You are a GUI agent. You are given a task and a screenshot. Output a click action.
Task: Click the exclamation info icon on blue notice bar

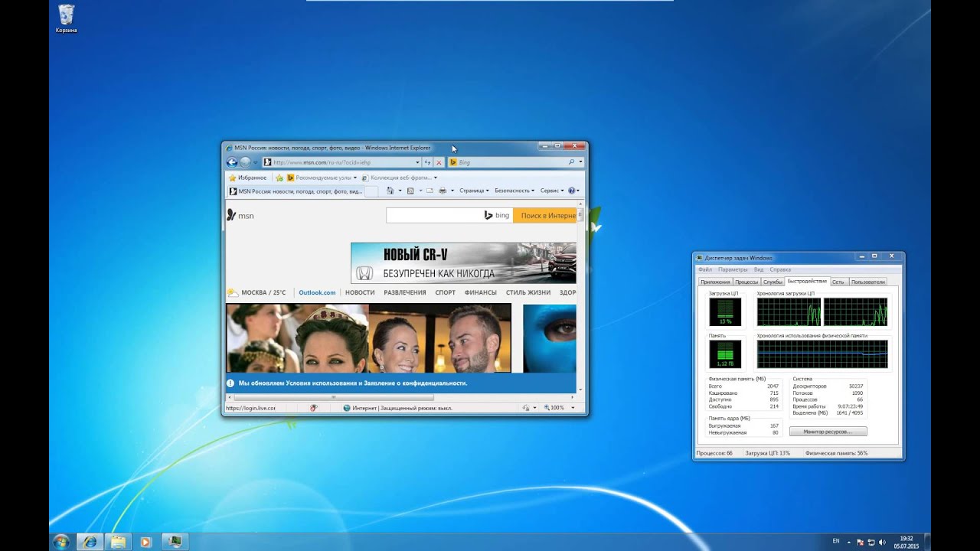[x=230, y=383]
